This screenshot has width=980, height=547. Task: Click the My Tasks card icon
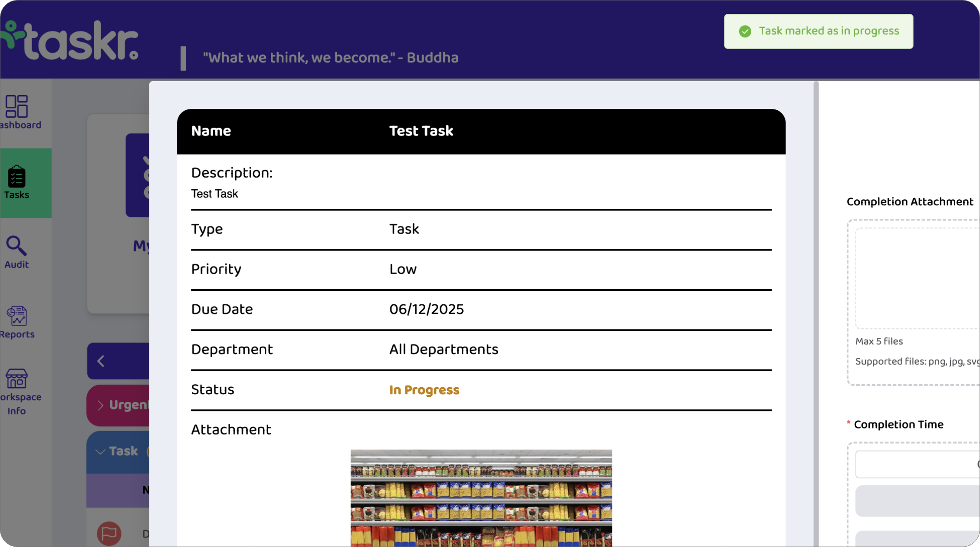point(143,176)
